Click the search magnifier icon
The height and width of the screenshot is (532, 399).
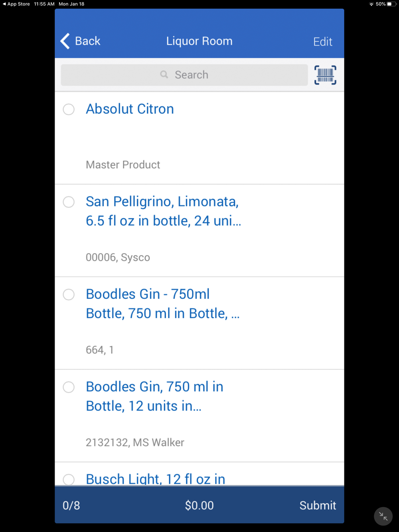[x=164, y=75]
